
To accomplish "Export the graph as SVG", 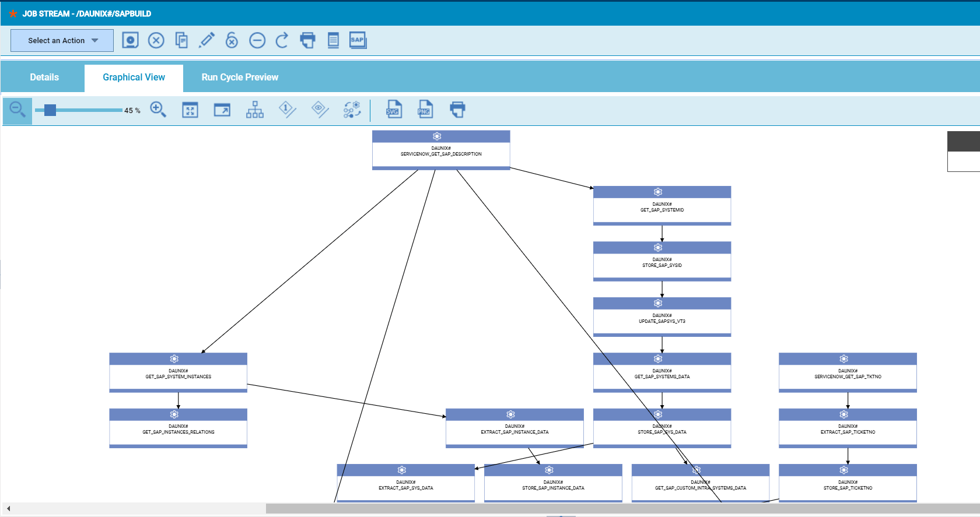I will [394, 110].
